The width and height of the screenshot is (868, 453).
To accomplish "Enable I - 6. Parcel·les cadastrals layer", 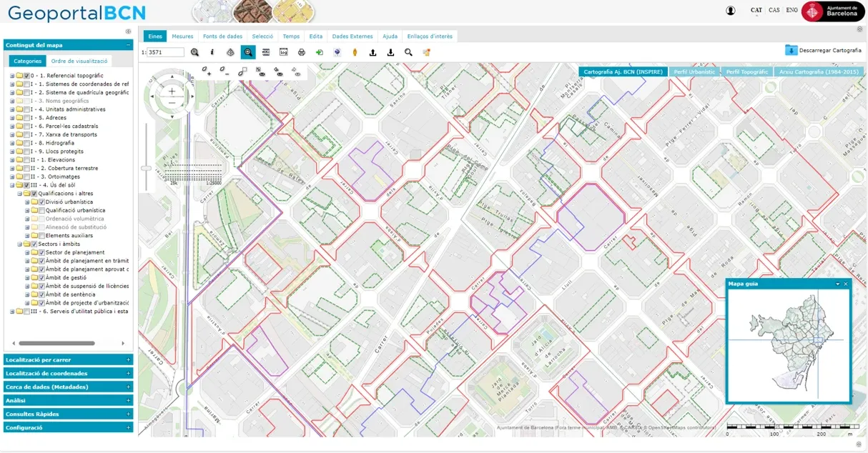I will (x=27, y=126).
